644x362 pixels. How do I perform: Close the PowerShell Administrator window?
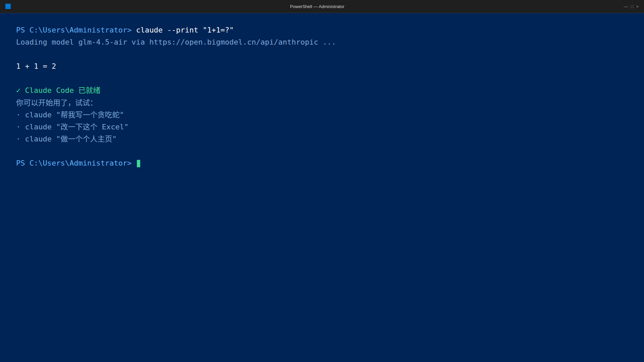coord(637,7)
